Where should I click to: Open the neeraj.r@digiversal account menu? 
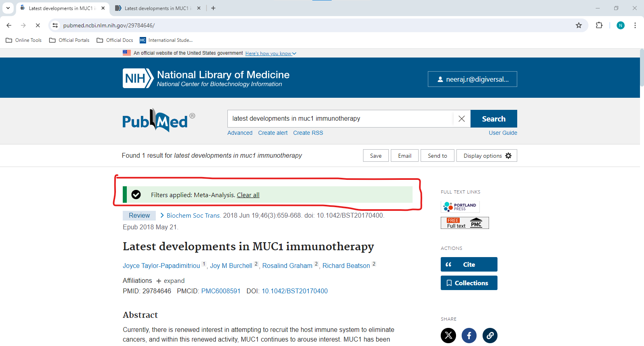click(473, 79)
